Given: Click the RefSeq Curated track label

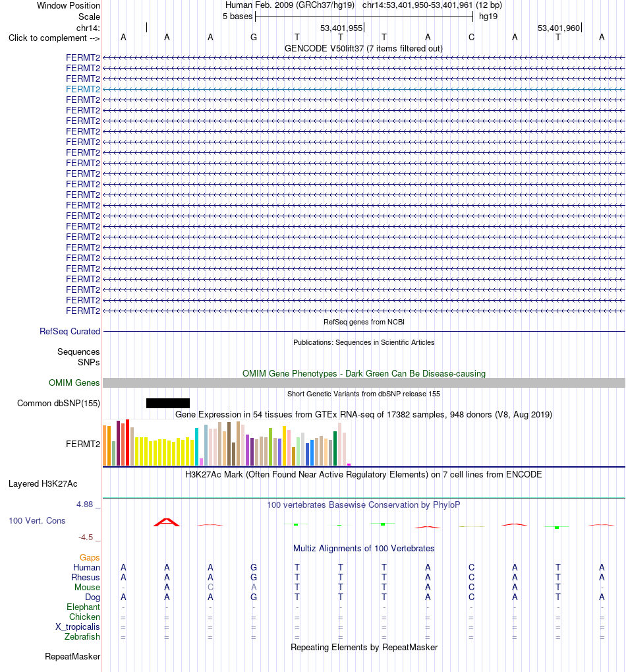Looking at the screenshot, I should pyautogui.click(x=70, y=331).
